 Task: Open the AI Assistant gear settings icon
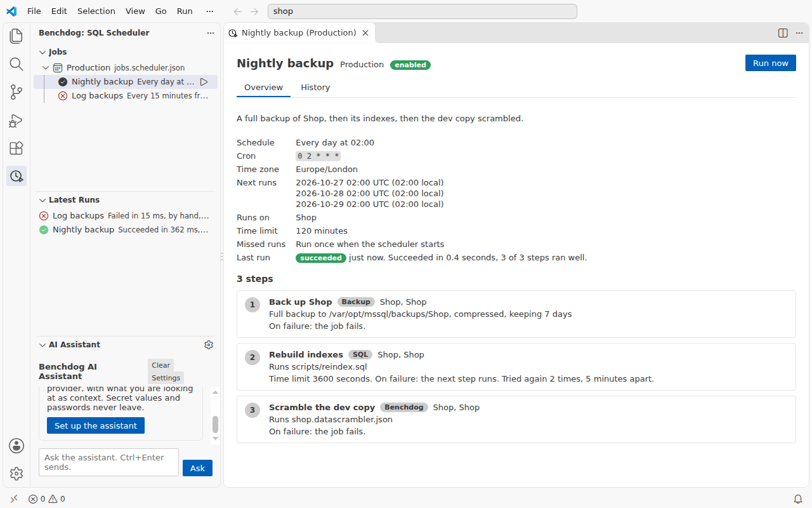(209, 345)
